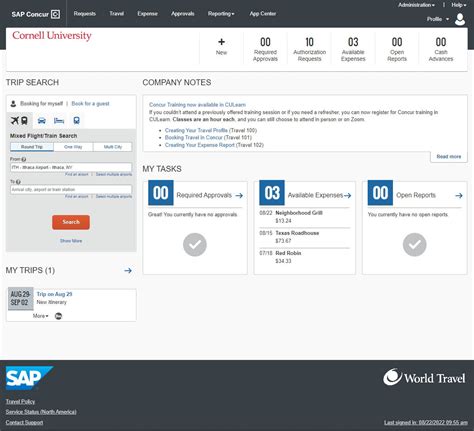Expand Show More in trip search
Image resolution: width=474 pixels, height=431 pixels.
coord(71,241)
